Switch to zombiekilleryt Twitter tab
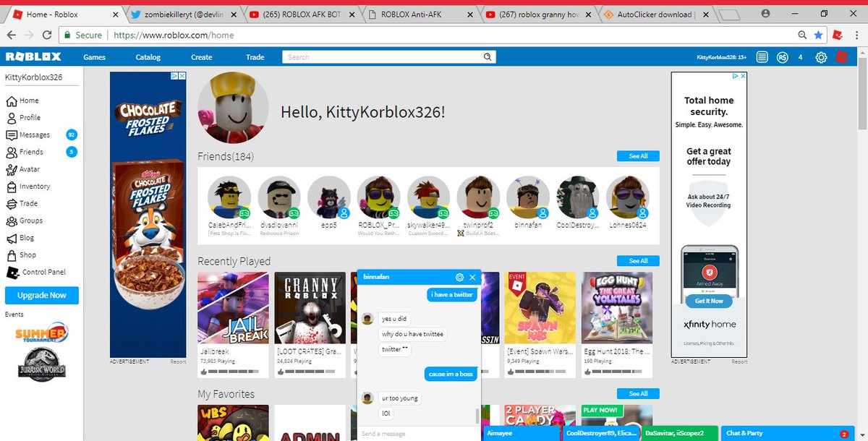This screenshot has height=441, width=868. coord(184,14)
